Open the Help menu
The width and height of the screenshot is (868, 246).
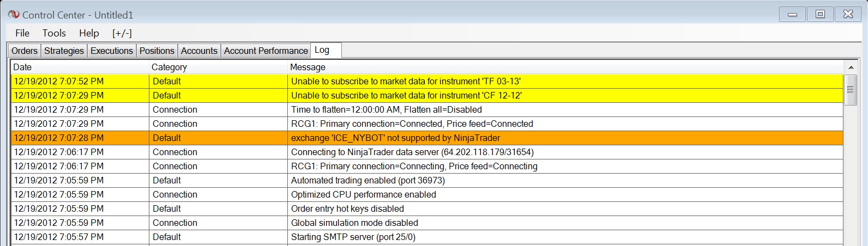click(89, 33)
